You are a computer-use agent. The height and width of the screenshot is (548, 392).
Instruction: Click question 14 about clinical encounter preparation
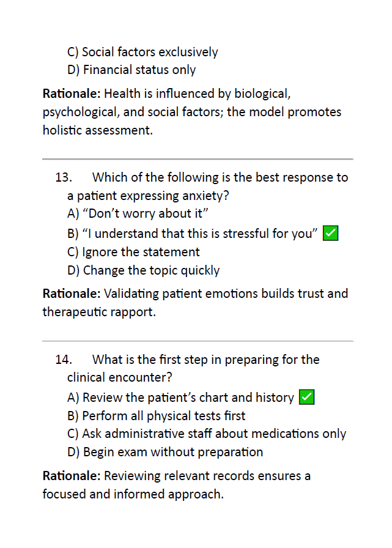[x=187, y=368]
